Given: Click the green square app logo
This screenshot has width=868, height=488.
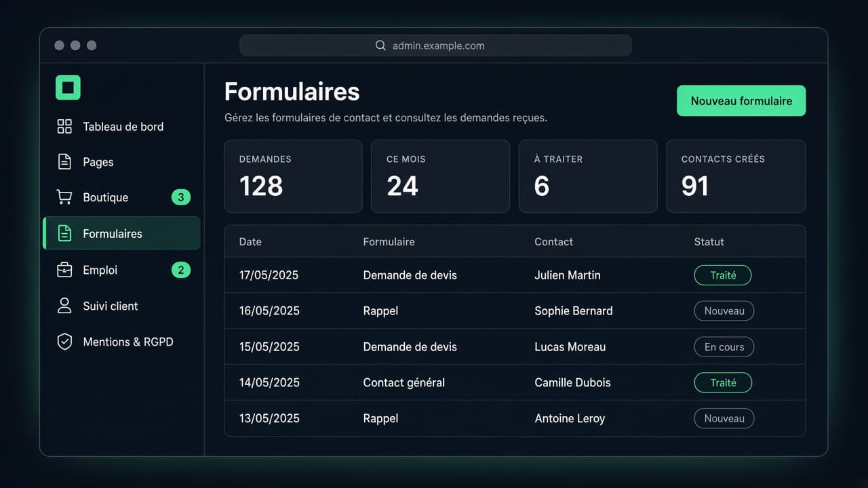Looking at the screenshot, I should (x=68, y=87).
